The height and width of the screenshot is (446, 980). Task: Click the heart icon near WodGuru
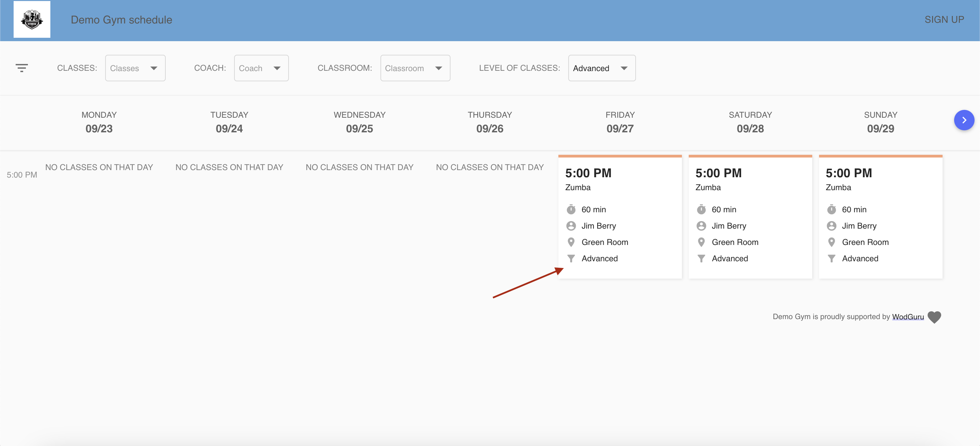click(x=934, y=317)
